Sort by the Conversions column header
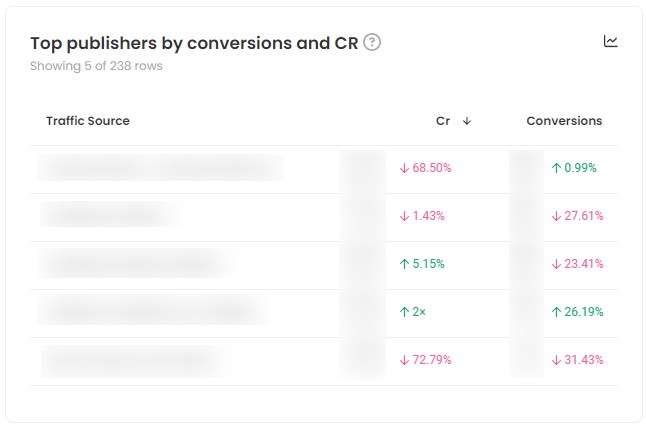The width and height of the screenshot is (646, 425). coord(564,121)
